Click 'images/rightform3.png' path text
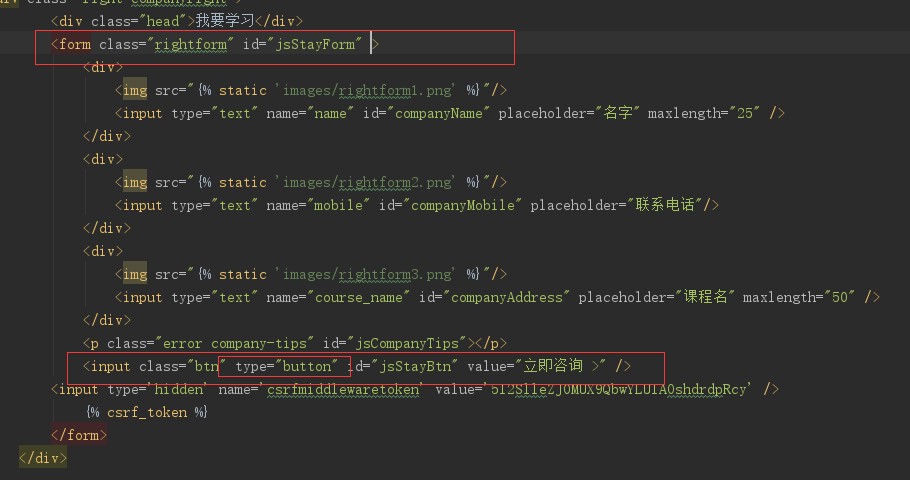Viewport: 910px width, 480px height. (367, 274)
